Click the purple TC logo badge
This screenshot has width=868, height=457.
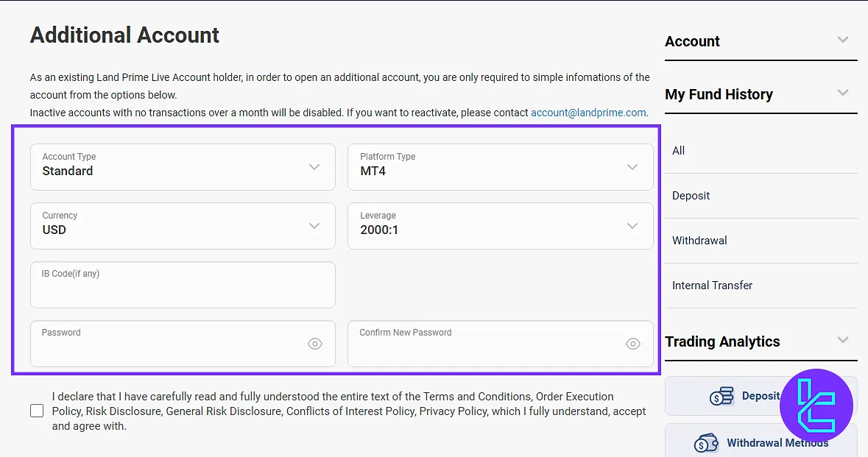(816, 405)
